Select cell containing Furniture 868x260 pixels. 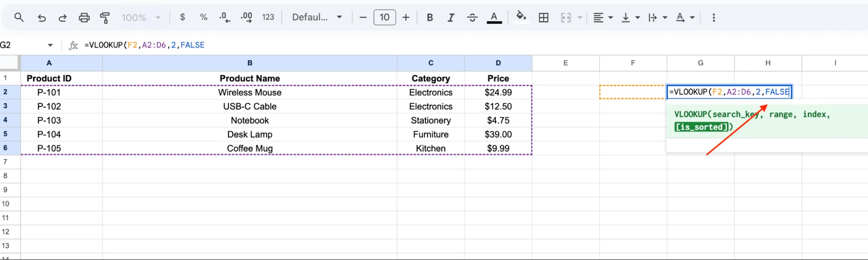431,134
